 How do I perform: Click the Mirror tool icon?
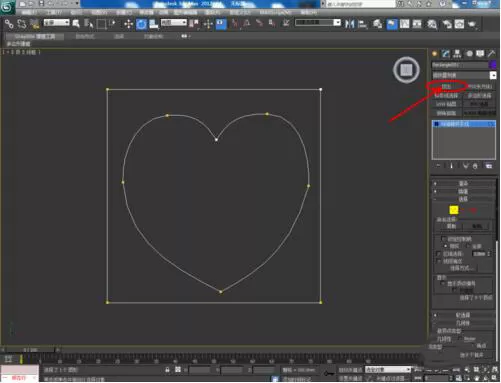click(349, 24)
